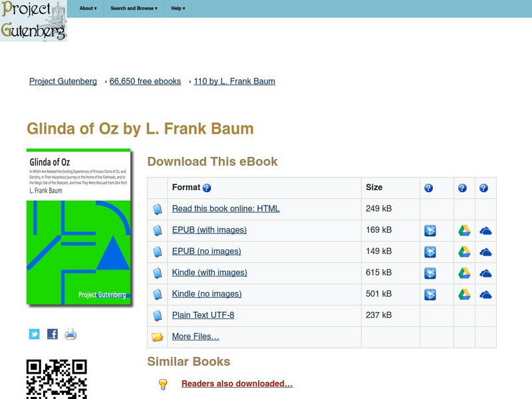The width and height of the screenshot is (532, 399).
Task: Click the book icon in EPUB (no images) row
Action: (x=158, y=252)
